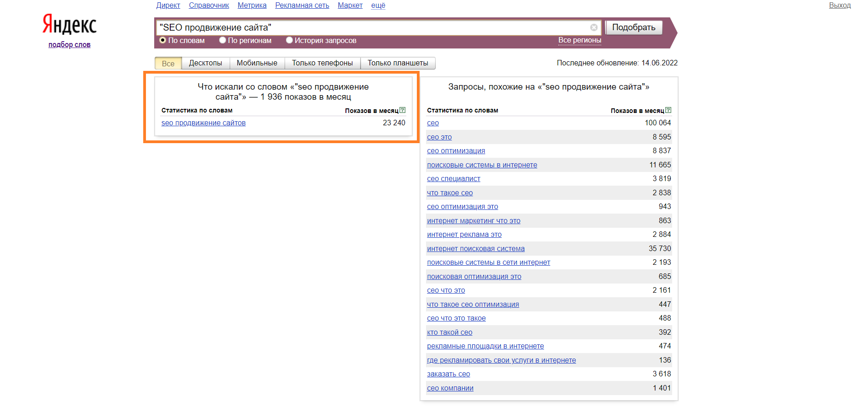Screen dimensions: 868x407
Task: Open help icon beside right 'Показов в месяц'
Action: tap(669, 110)
